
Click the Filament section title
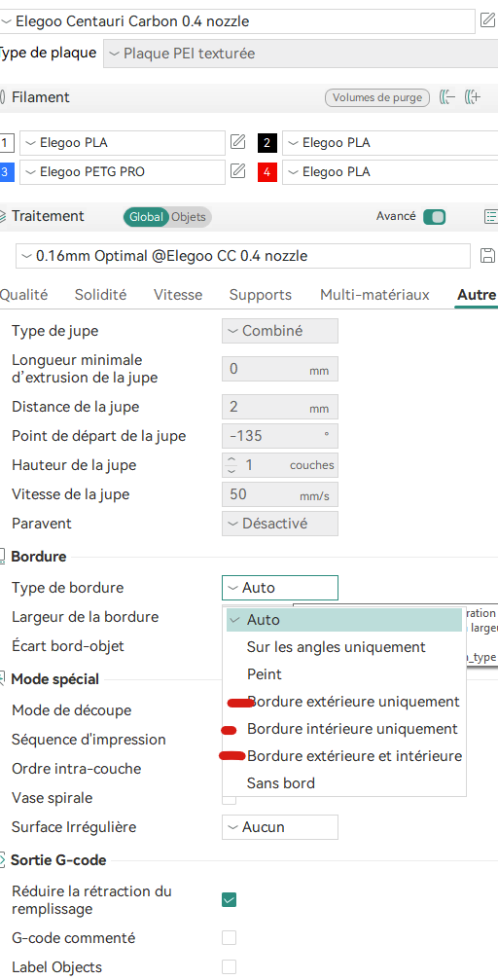coord(41,97)
